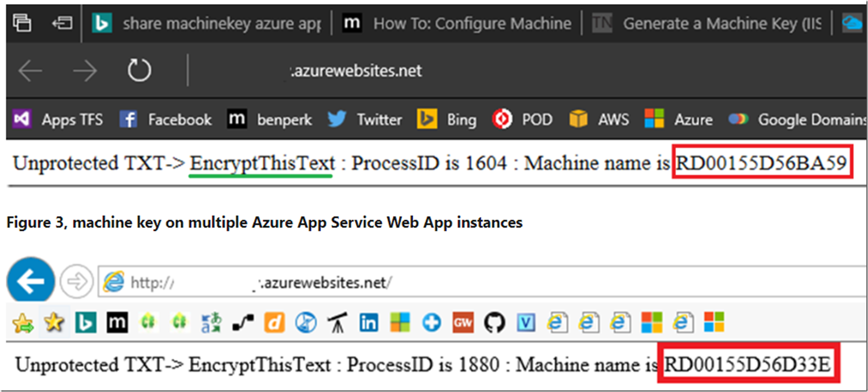Open the blue plus-circle favorite icon
Image resolution: width=868 pixels, height=392 pixels.
[432, 323]
